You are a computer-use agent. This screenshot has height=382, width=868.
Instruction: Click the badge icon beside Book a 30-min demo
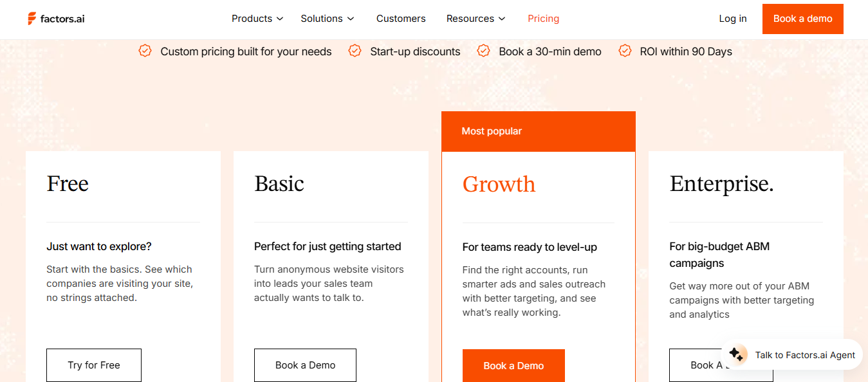coord(483,51)
